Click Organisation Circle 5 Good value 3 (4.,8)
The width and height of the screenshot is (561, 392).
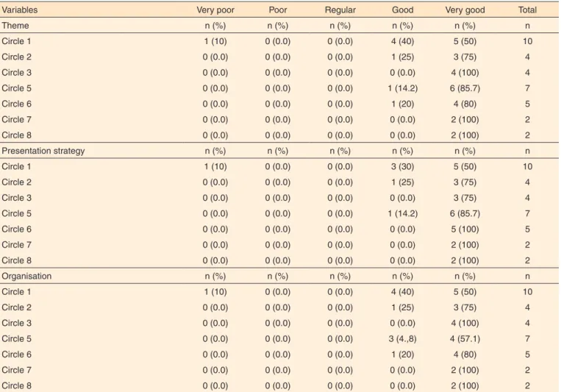402,339
